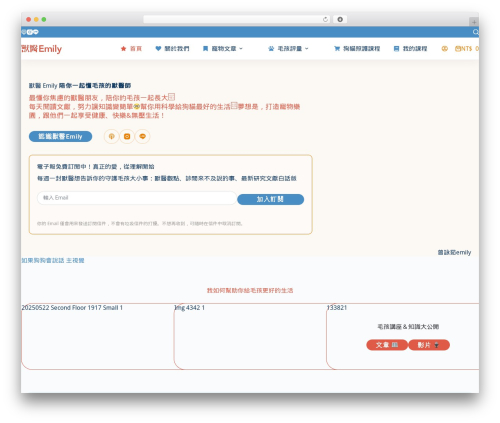
Task: Click the star icon beside 首頁
Action: [123, 49]
